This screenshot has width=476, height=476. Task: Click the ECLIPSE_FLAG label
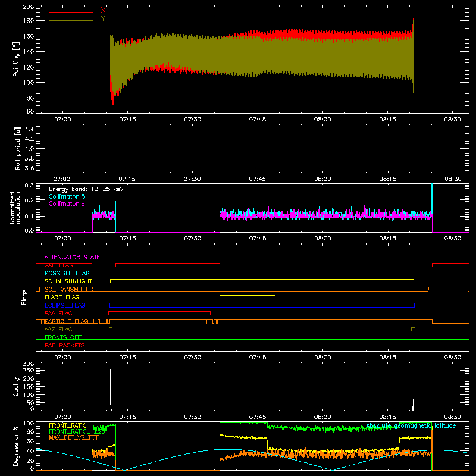[x=65, y=305]
